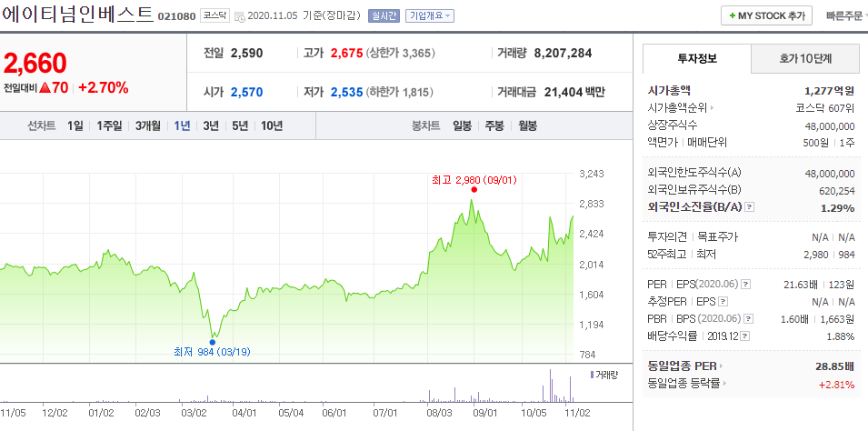Click the 동일업종 PER value 28.85배
Image resolution: width=868 pixels, height=431 pixels.
coord(834,366)
